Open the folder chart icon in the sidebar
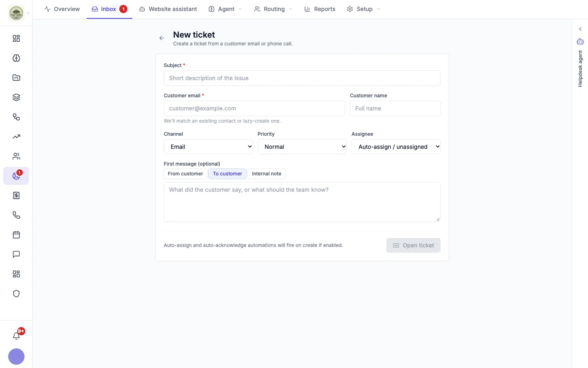The width and height of the screenshot is (588, 368). pyautogui.click(x=16, y=78)
